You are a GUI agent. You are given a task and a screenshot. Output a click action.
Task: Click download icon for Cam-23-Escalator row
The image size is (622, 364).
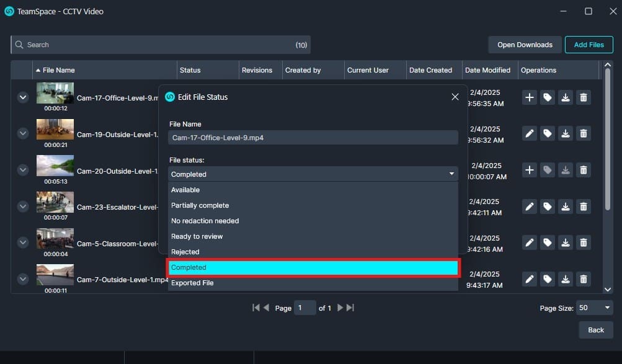point(565,206)
